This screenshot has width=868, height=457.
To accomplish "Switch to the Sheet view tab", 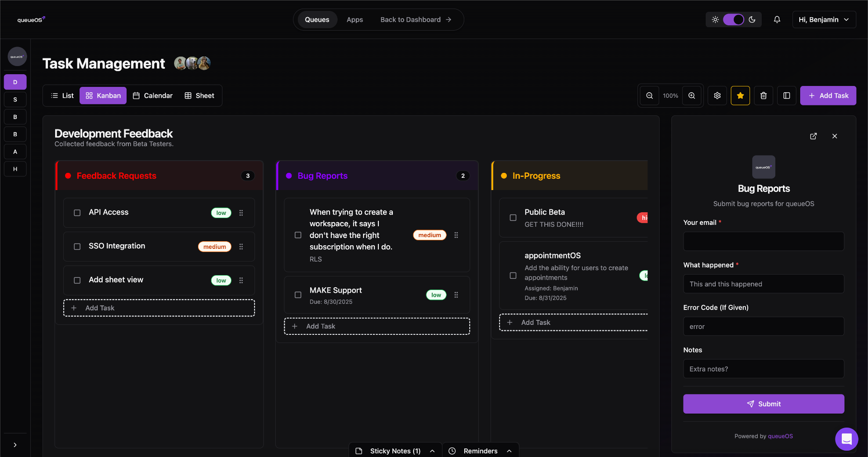I will pos(199,95).
